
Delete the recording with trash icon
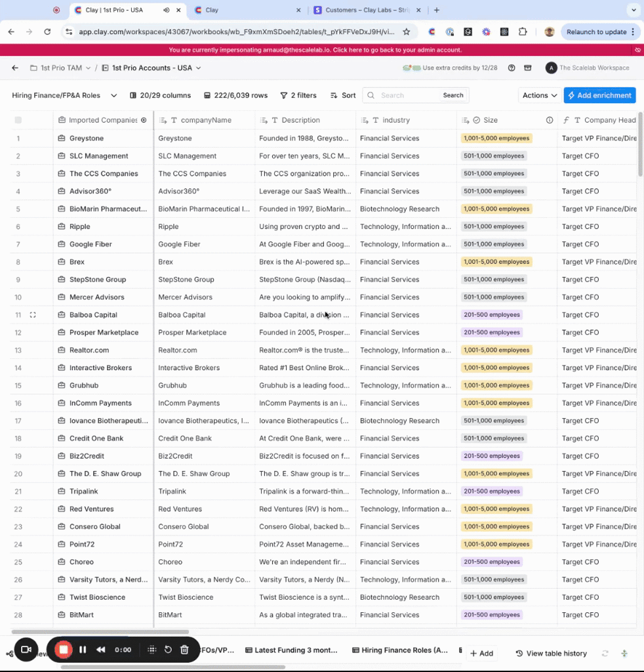tap(184, 650)
